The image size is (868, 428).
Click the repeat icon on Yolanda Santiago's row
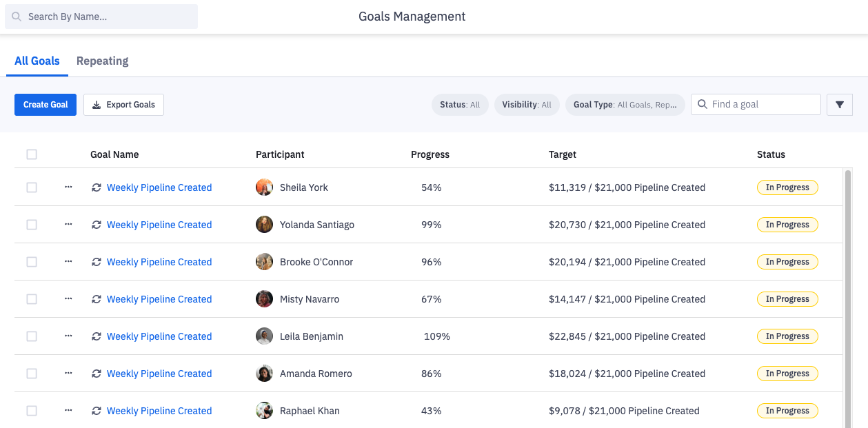(x=97, y=224)
